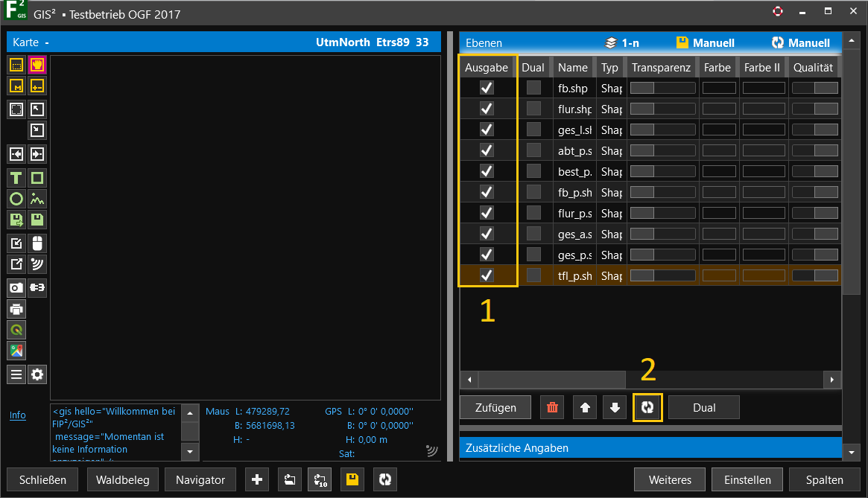Uncheck Ausgabe for fb.shp layer

pos(487,88)
